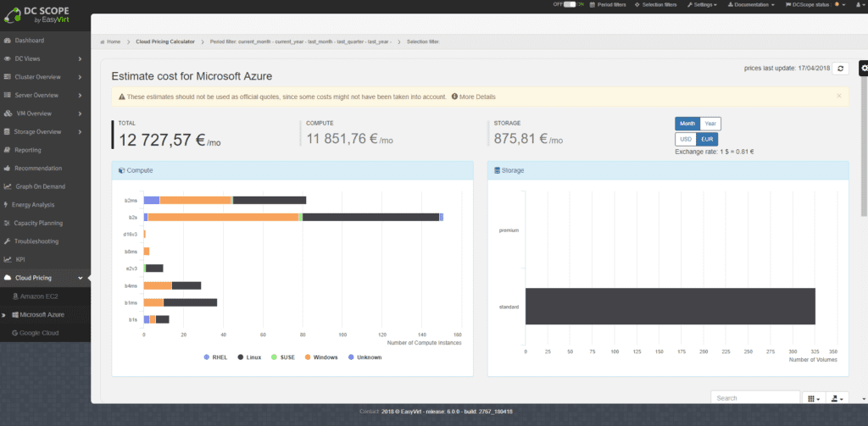The image size is (868, 426).
Task: Open the table columns grid dropdown
Action: pyautogui.click(x=813, y=398)
